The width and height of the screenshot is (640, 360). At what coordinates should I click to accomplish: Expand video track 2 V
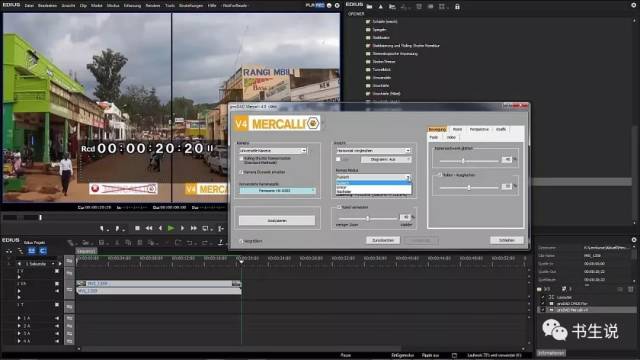pos(19,277)
